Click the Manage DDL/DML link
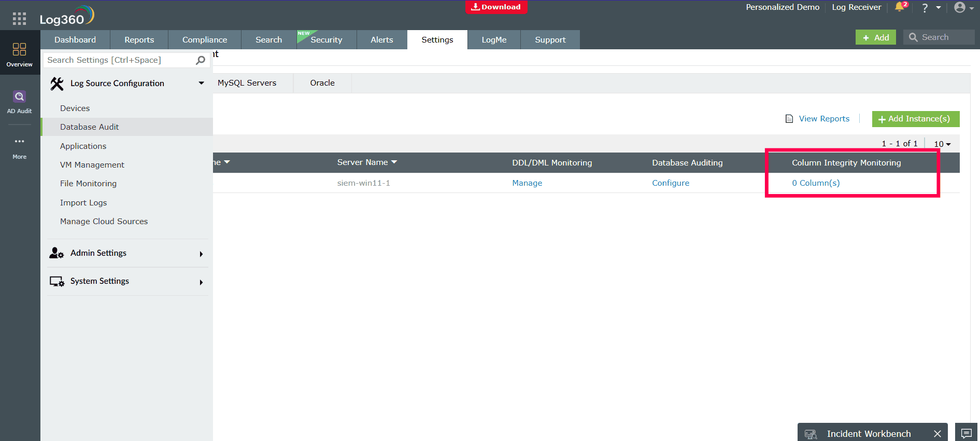 527,183
